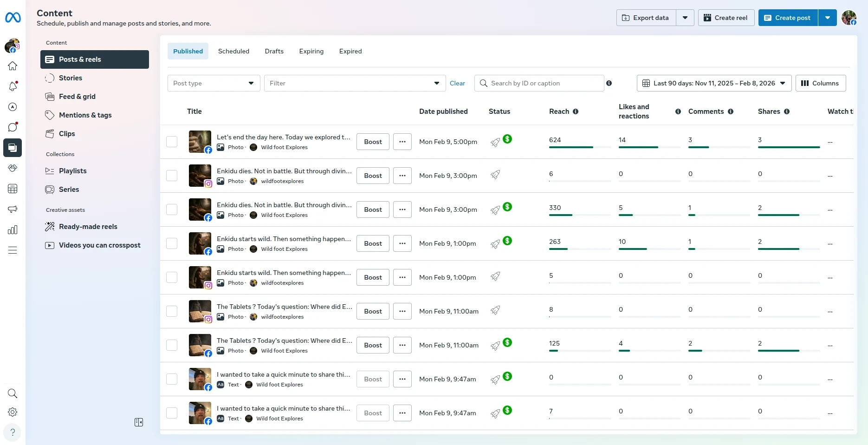Open Home from the left rail
Viewport: 868px width, 445px height.
tap(13, 66)
